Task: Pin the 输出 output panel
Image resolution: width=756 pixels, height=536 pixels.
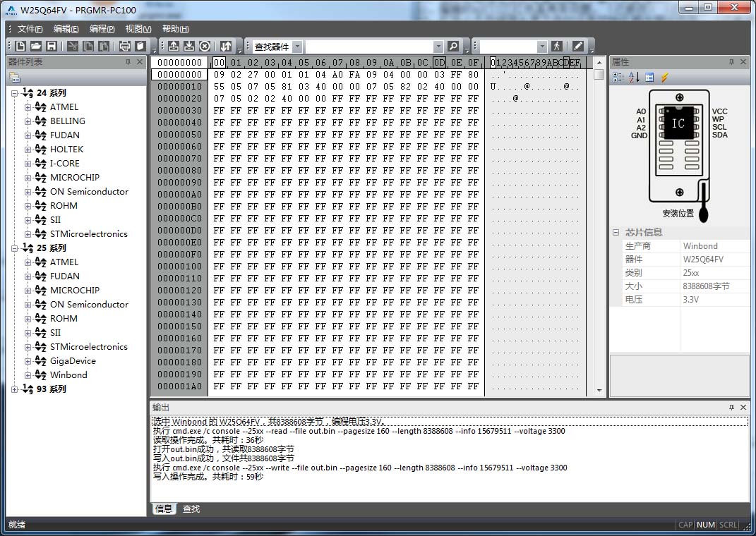Action: (x=731, y=408)
